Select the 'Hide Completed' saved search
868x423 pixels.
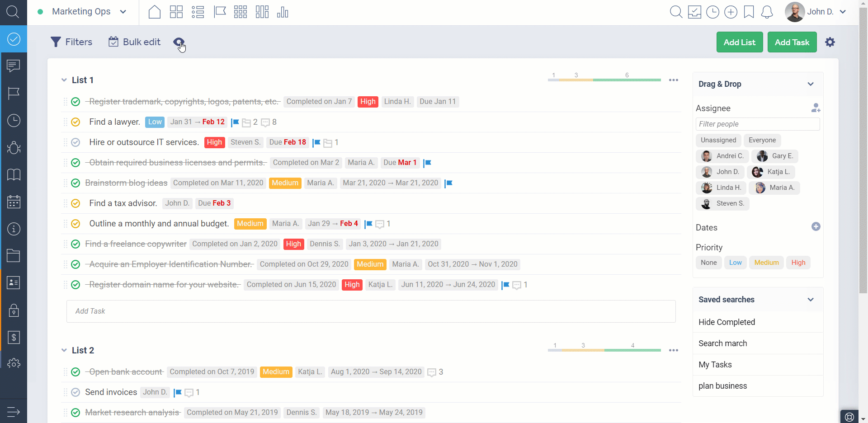(726, 322)
